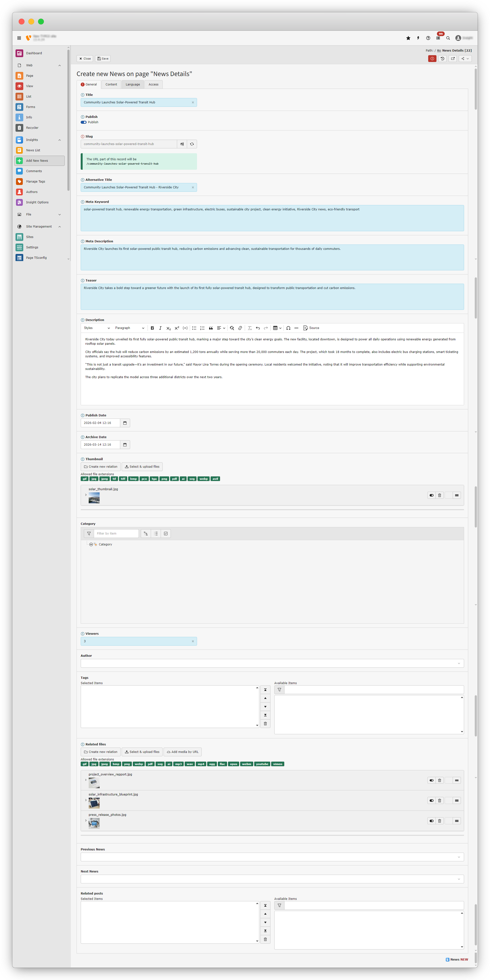The height and width of the screenshot is (980, 490).
Task: Toggle visibility of press_release_photos.jpg
Action: coord(431,821)
